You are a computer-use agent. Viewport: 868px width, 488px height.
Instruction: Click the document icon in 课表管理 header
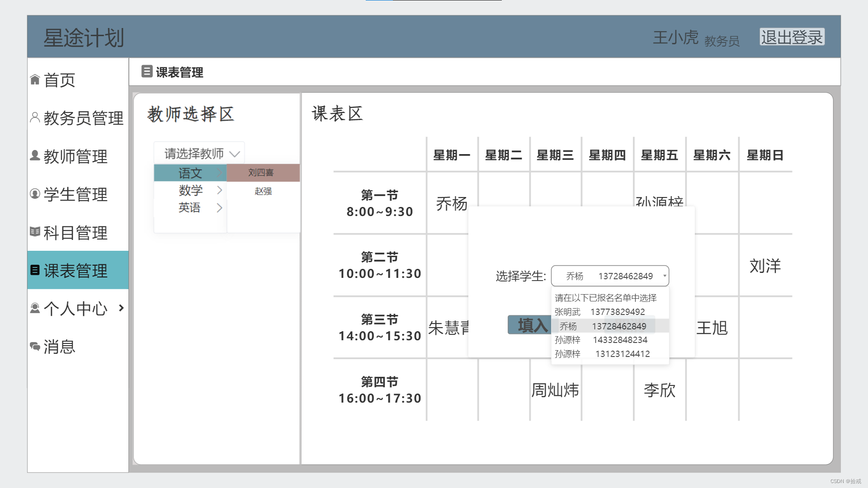coord(147,71)
